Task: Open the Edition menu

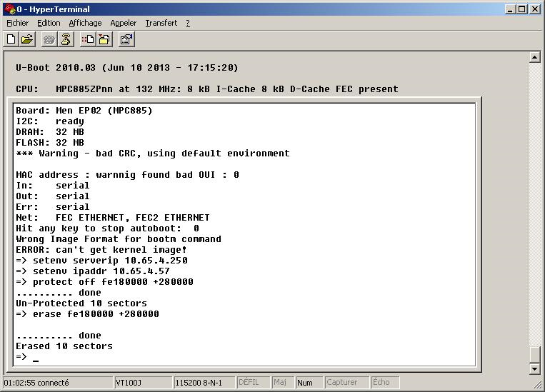Action: tap(49, 23)
